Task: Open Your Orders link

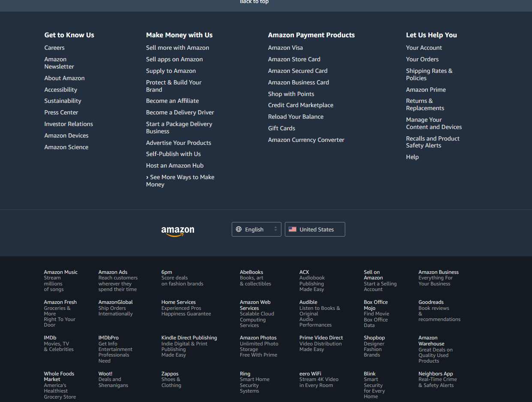Action: click(x=422, y=59)
